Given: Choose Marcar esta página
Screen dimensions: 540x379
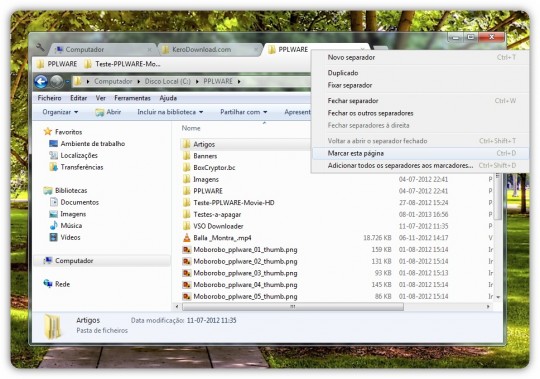Looking at the screenshot, I should coord(420,153).
